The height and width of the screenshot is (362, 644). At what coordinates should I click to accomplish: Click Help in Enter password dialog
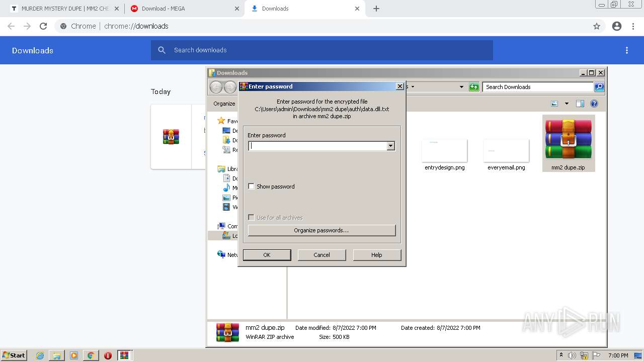(377, 255)
